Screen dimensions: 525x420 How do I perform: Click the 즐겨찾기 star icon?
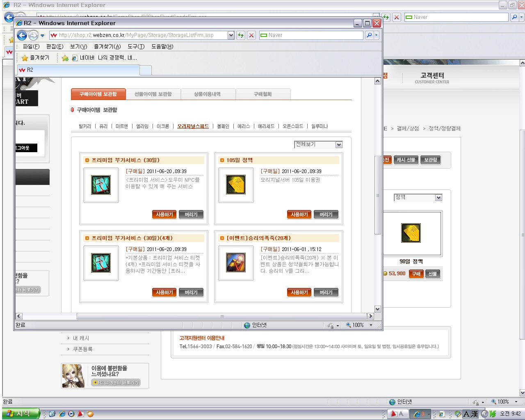point(25,58)
